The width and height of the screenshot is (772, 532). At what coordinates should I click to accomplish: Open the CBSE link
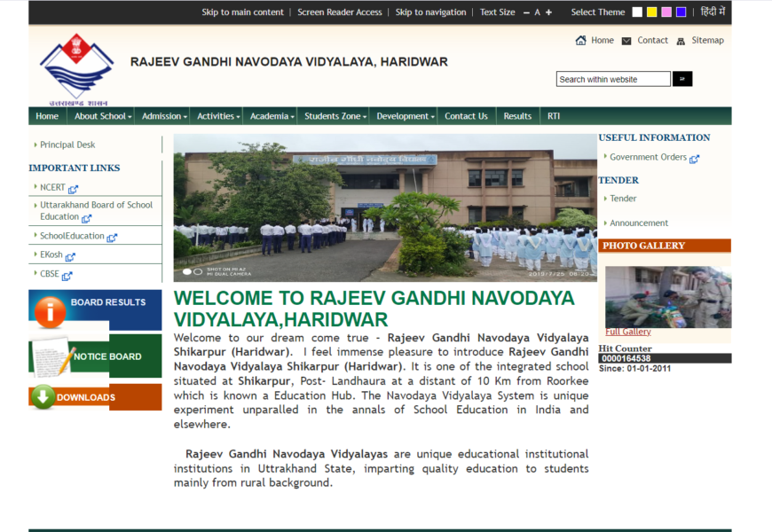49,274
